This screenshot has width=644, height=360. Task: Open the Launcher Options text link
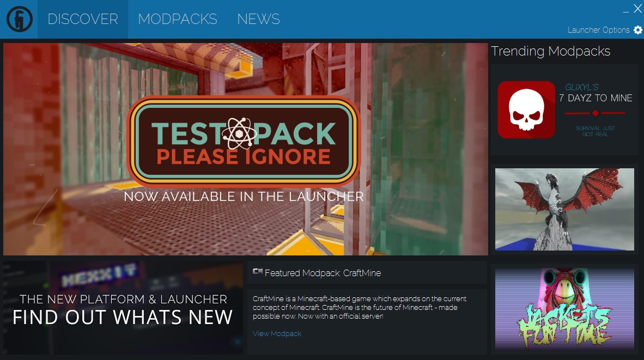point(598,30)
